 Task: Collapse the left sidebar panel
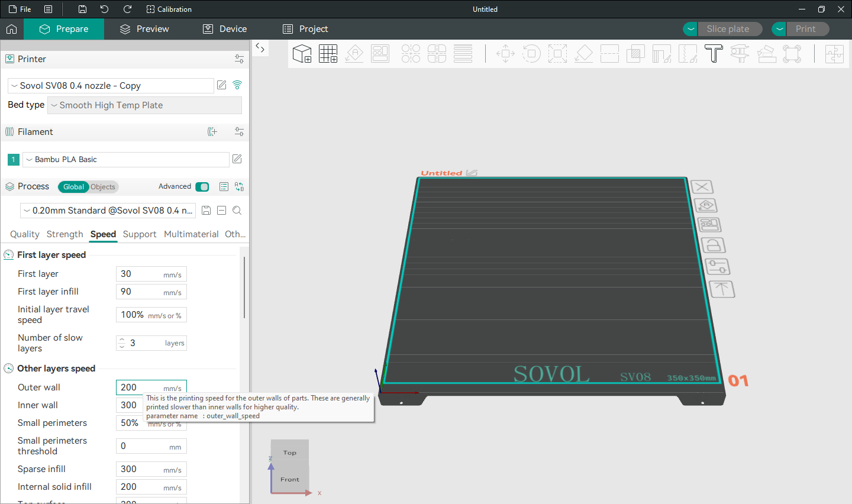coord(260,48)
